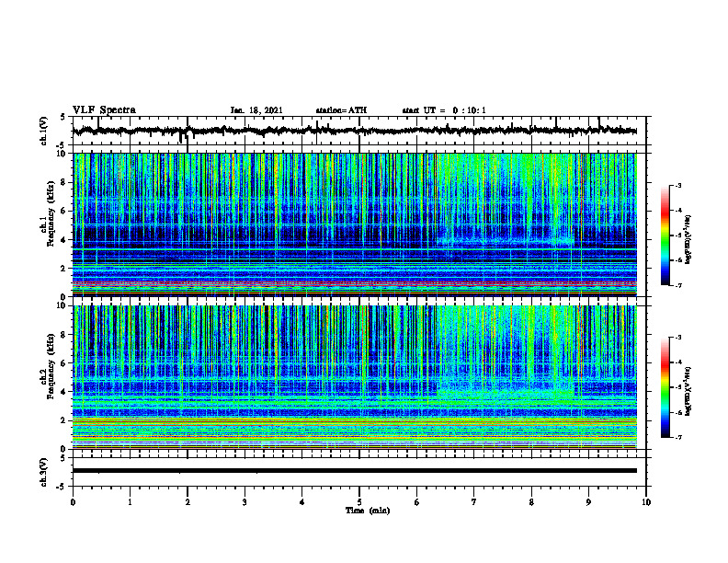Click the "5" tick on the time axis

[x=359, y=502]
